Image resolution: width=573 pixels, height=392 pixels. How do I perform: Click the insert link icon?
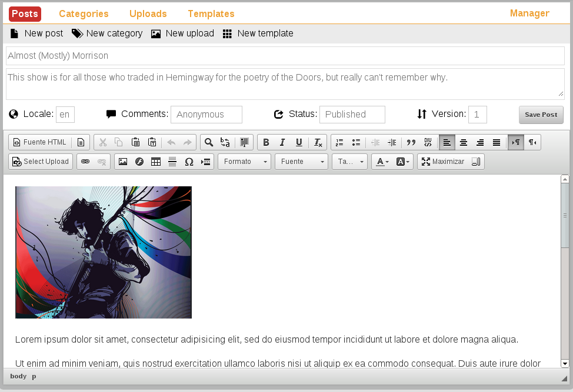click(x=85, y=162)
